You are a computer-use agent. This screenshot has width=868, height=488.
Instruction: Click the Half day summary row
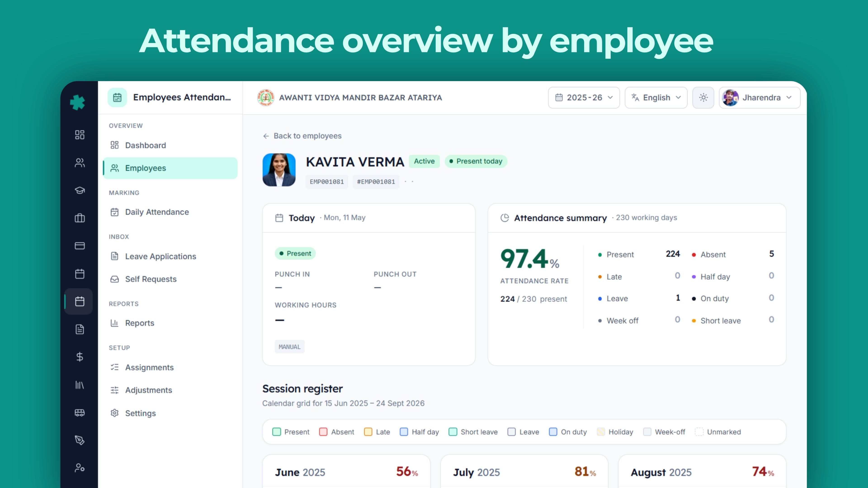point(733,277)
